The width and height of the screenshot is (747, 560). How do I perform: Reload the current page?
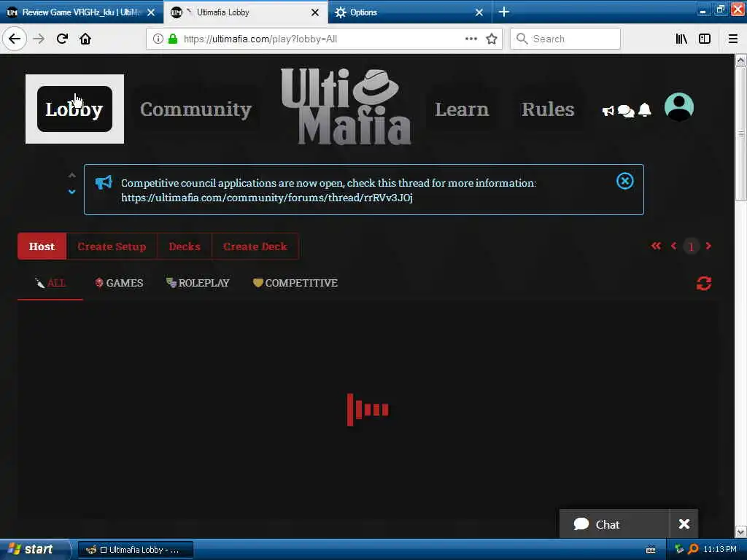pyautogui.click(x=62, y=39)
